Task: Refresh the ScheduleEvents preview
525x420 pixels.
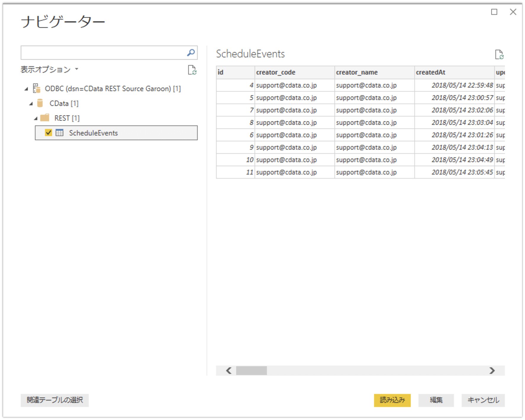Action: pos(499,54)
